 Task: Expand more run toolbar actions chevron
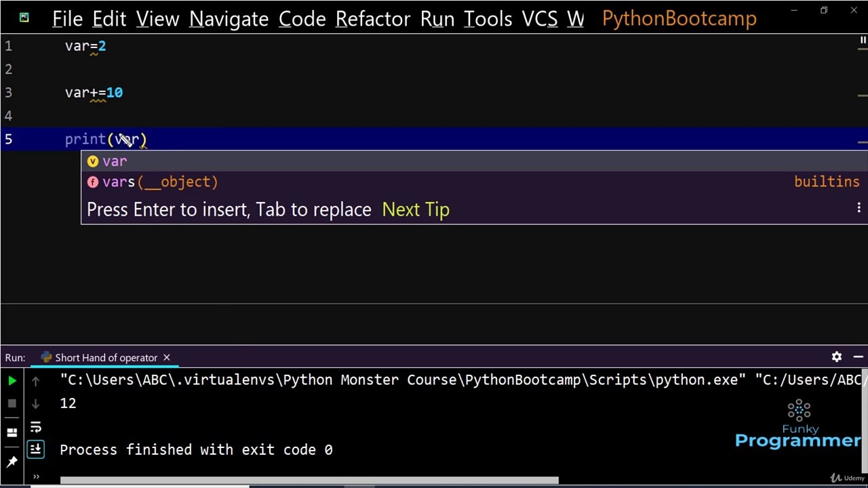(36, 476)
